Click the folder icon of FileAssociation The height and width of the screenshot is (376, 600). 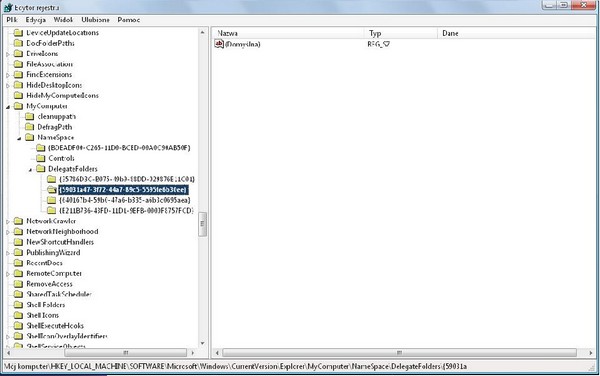tap(18, 64)
